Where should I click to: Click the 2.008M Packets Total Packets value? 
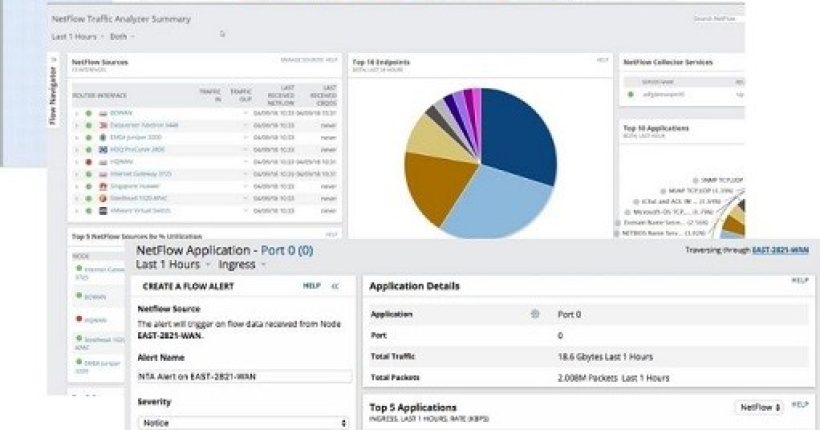pyautogui.click(x=613, y=378)
